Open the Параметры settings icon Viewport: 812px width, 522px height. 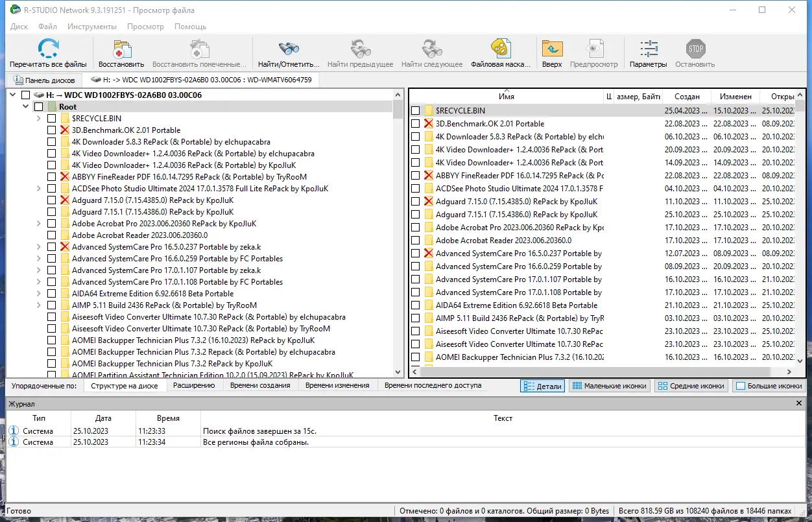point(648,49)
